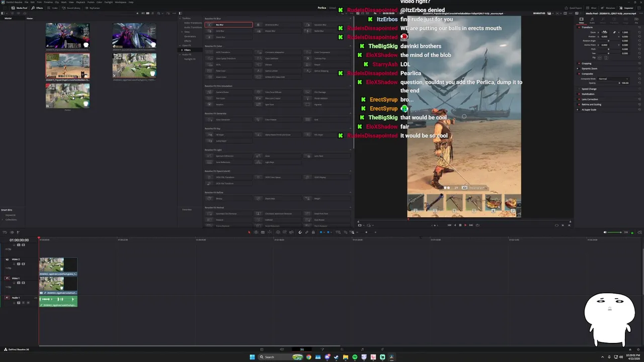Image resolution: width=644 pixels, height=362 pixels.
Task: Collapse the Filters tree chevron
Action: [x=182, y=50]
